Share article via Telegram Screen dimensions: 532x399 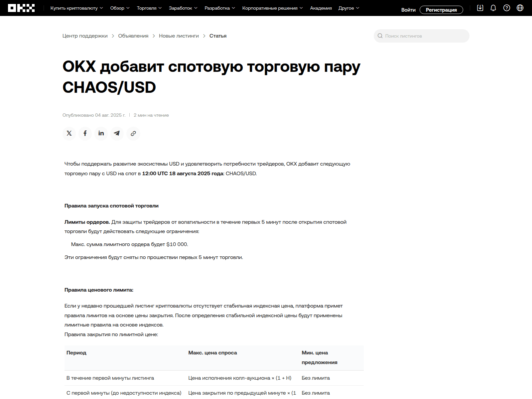click(x=117, y=133)
